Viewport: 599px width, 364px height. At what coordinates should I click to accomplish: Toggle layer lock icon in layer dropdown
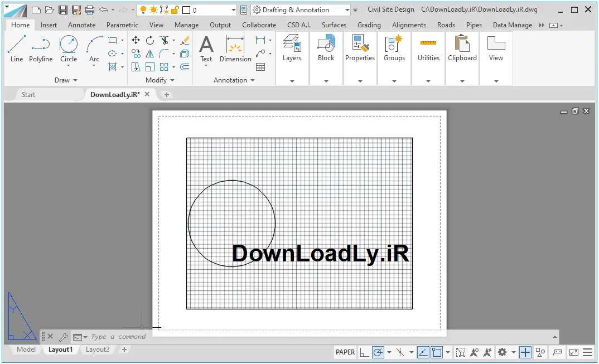pyautogui.click(x=175, y=10)
